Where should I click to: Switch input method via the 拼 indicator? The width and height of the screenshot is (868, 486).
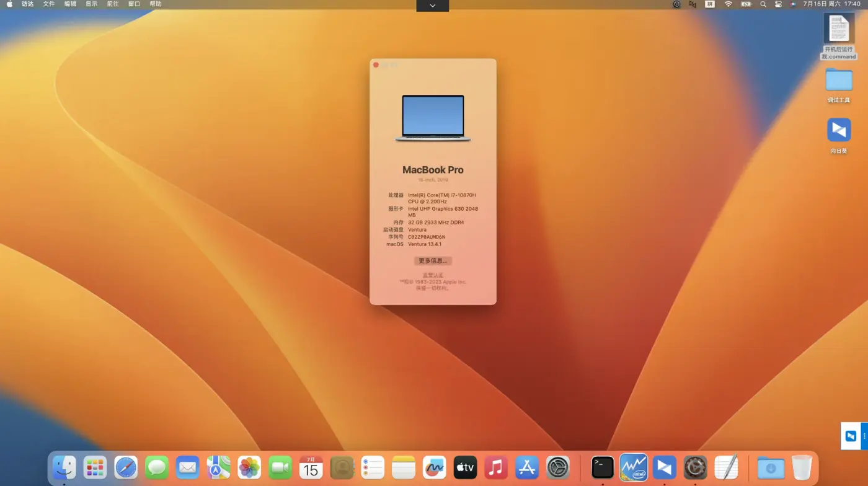point(711,4)
